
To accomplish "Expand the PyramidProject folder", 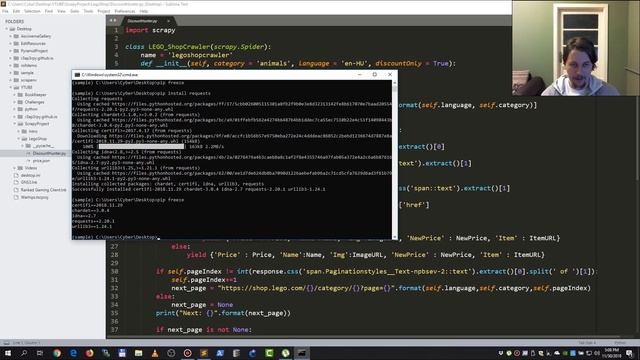I will click(x=11, y=51).
